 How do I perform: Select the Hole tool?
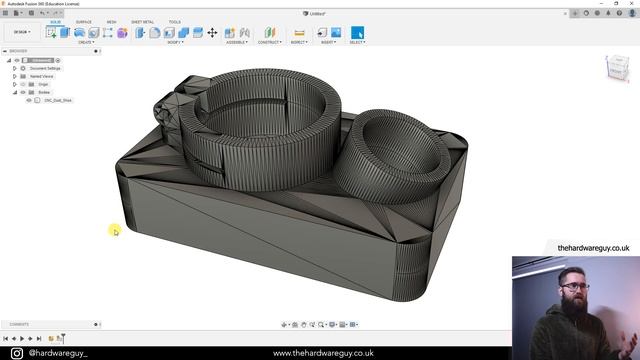[x=93, y=33]
